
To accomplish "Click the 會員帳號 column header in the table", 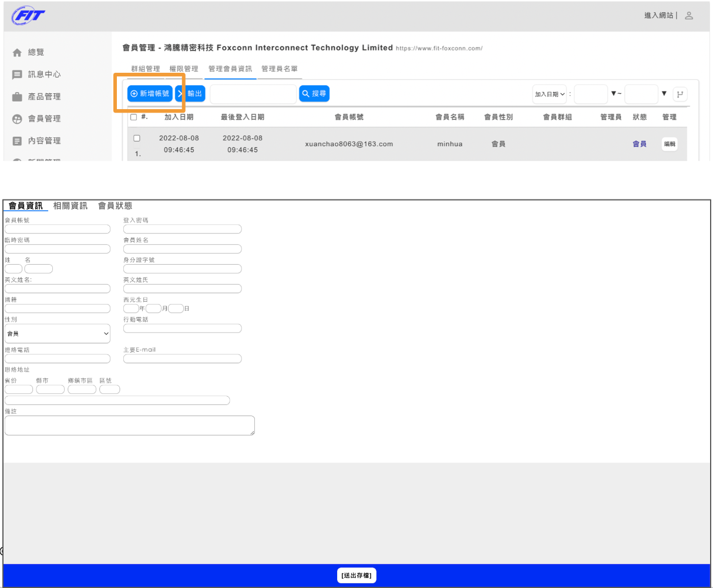I will click(349, 117).
